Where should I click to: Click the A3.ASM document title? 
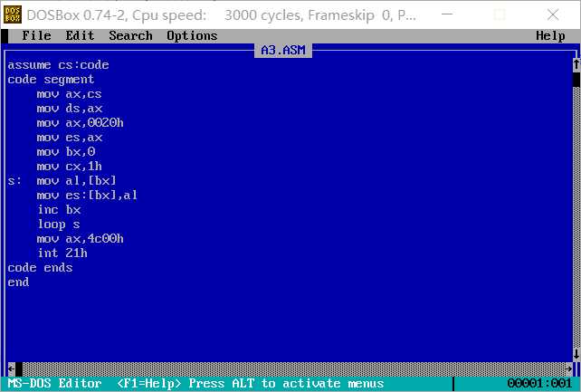click(283, 50)
